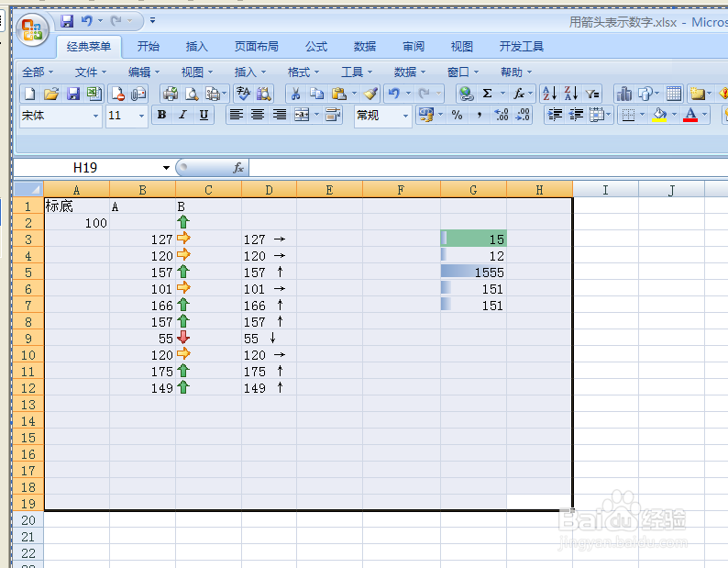Open a file with folder icon

[x=51, y=94]
